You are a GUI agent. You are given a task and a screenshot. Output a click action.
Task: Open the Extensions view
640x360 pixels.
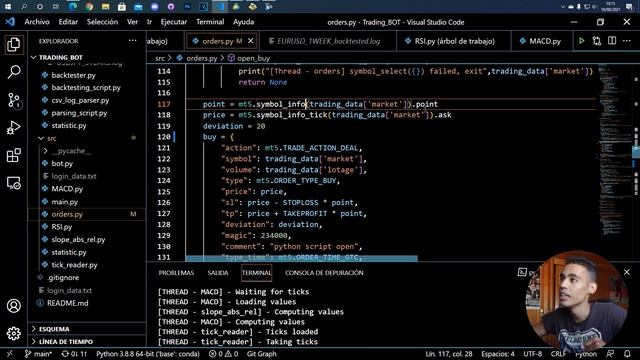(x=13, y=155)
